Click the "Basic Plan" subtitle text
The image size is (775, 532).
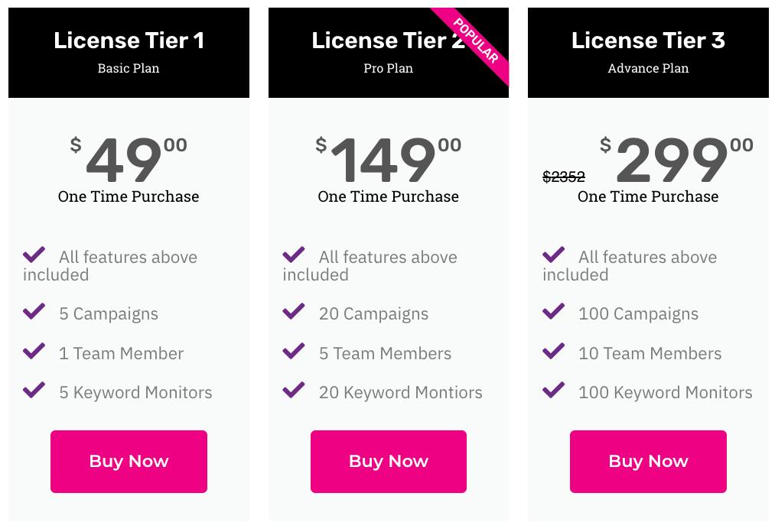(x=129, y=68)
